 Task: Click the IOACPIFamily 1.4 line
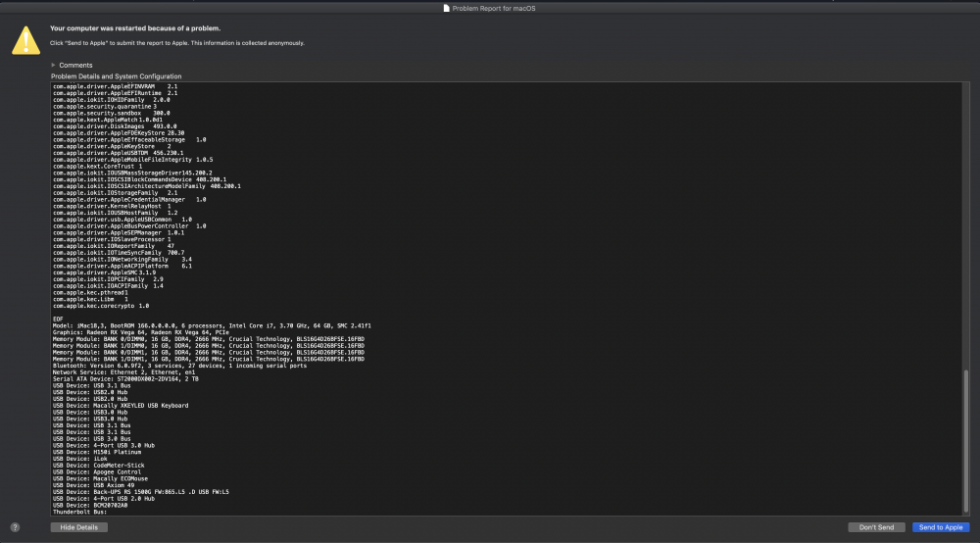coord(108,286)
